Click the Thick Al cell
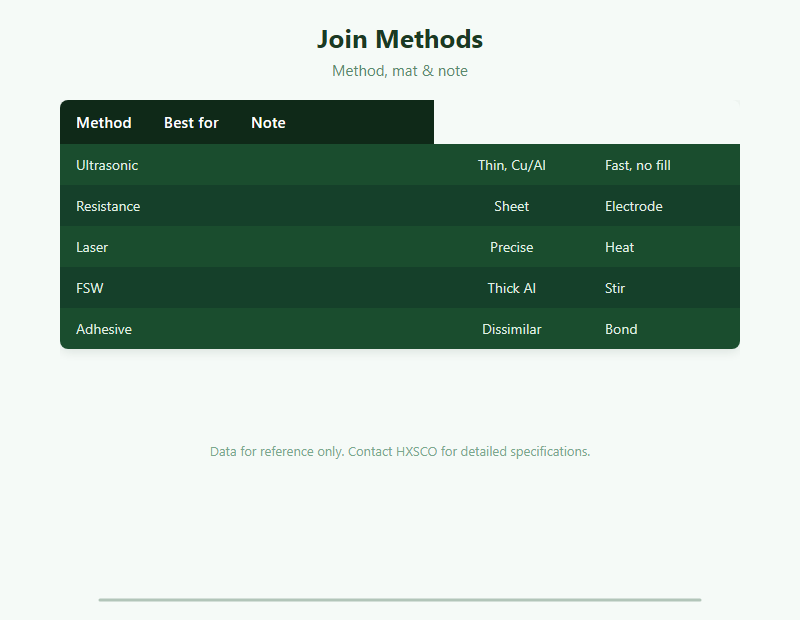Image resolution: width=800 pixels, height=620 pixels. point(512,288)
